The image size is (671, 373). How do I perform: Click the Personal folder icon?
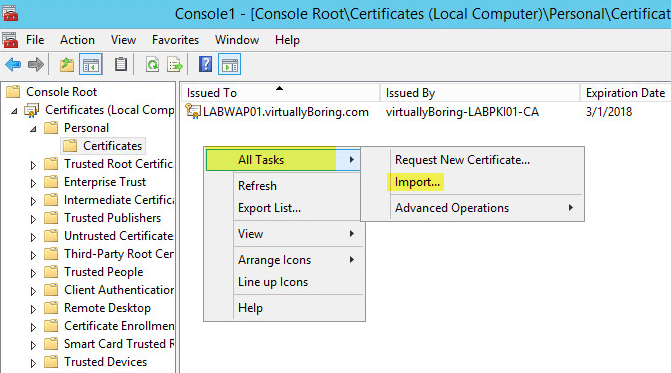point(51,127)
